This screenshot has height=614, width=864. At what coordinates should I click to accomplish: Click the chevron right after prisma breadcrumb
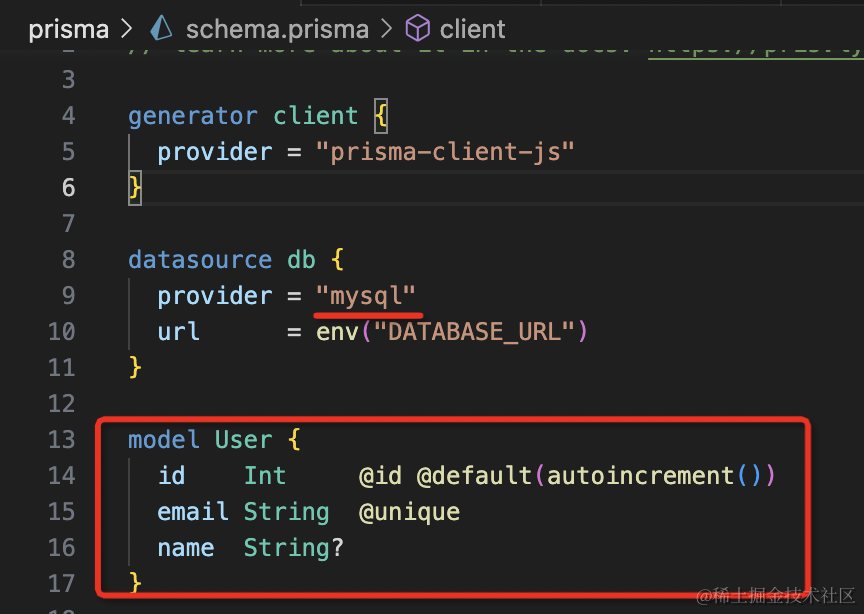click(126, 29)
